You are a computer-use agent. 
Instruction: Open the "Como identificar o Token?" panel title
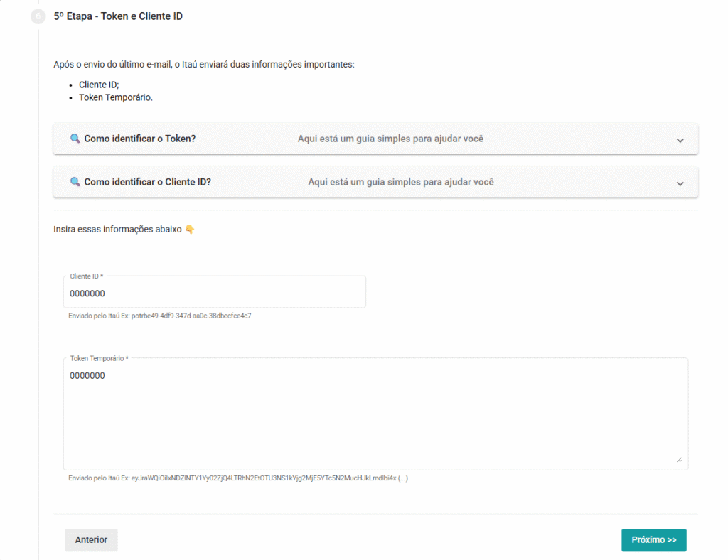(139, 139)
